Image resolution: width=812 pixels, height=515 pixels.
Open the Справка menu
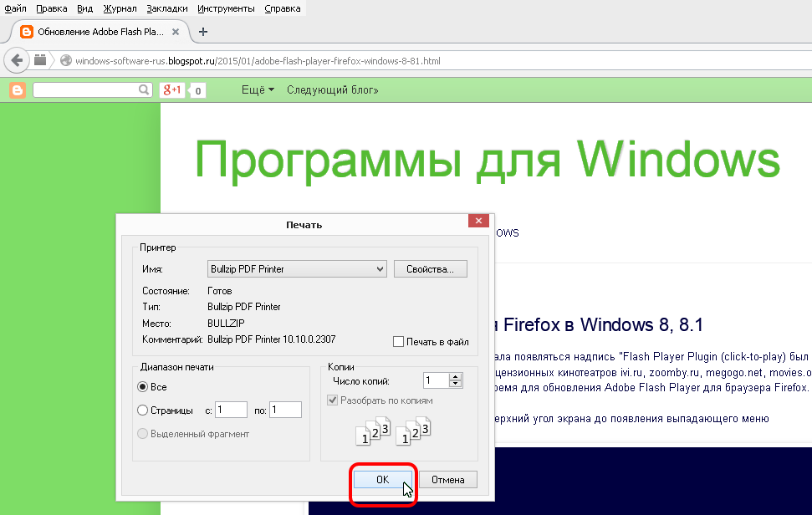pyautogui.click(x=282, y=8)
